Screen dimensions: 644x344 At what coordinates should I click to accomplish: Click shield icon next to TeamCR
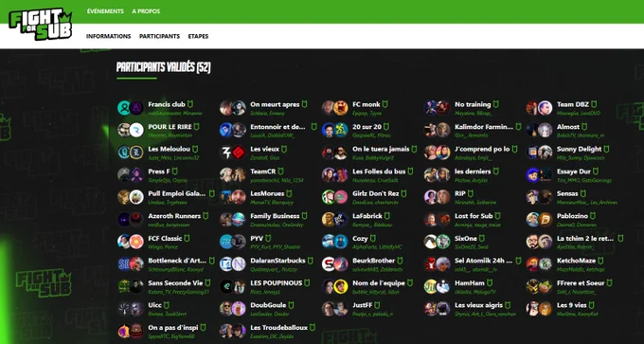coord(280,172)
